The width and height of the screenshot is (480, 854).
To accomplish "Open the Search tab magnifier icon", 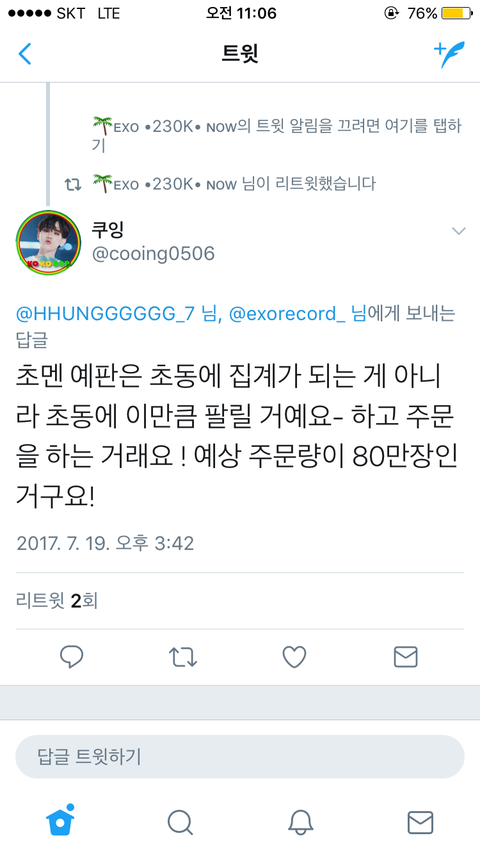I will pyautogui.click(x=180, y=822).
